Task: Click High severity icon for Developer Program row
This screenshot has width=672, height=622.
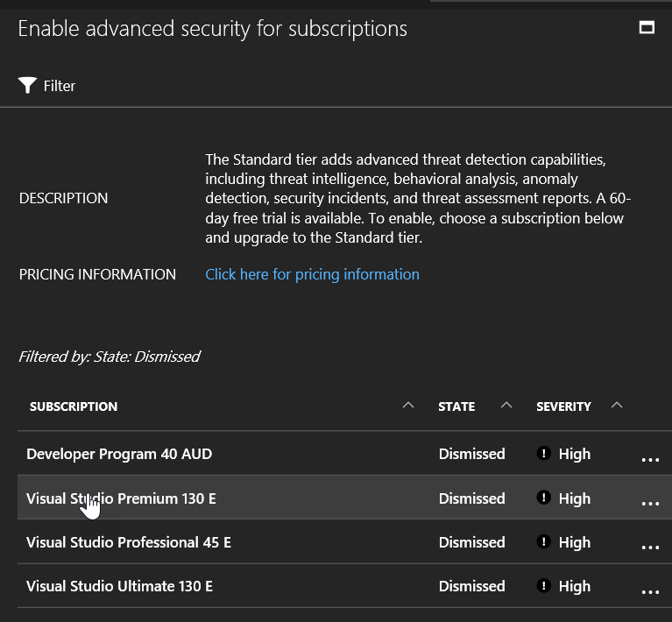Action: coord(543,454)
